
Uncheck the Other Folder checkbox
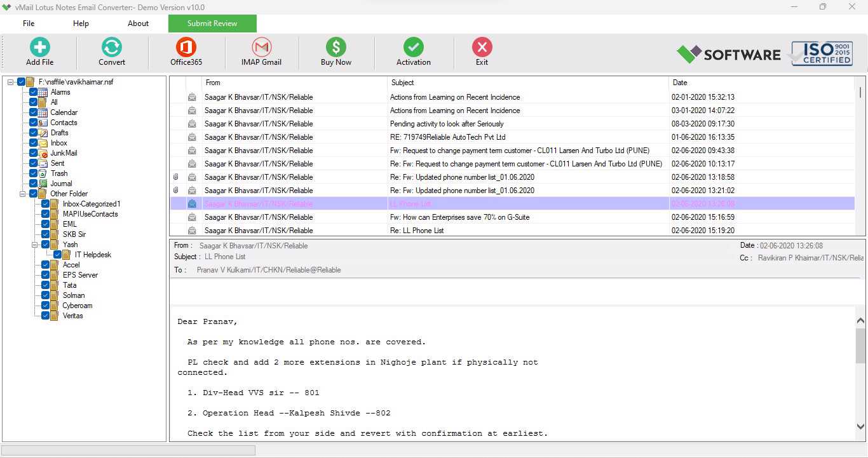tap(34, 194)
